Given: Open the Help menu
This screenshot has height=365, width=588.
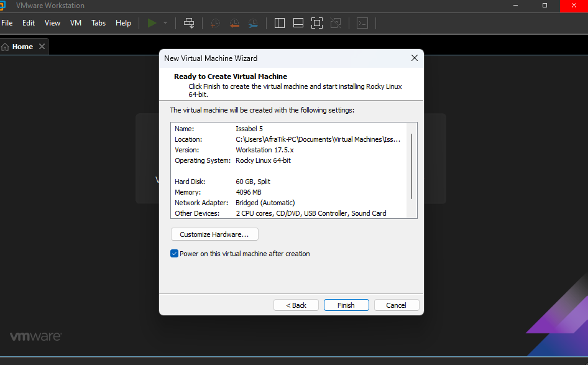Looking at the screenshot, I should 123,23.
